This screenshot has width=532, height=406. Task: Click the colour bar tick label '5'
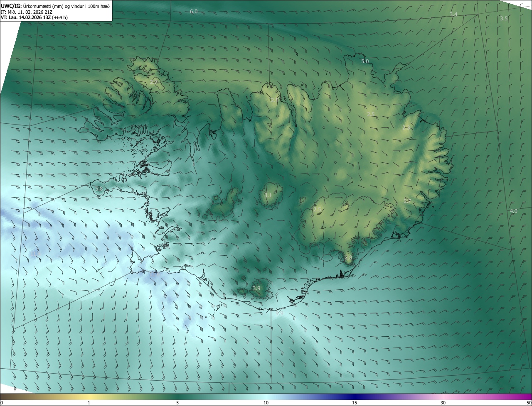(177, 403)
